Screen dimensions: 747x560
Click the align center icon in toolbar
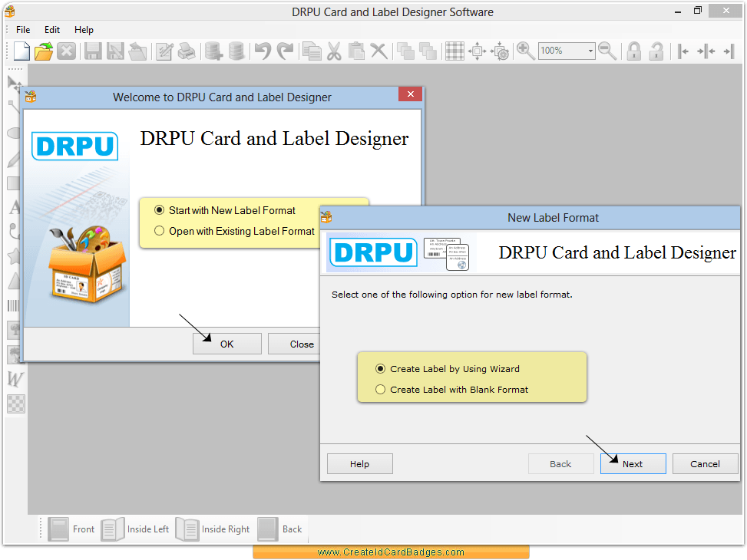(x=706, y=51)
